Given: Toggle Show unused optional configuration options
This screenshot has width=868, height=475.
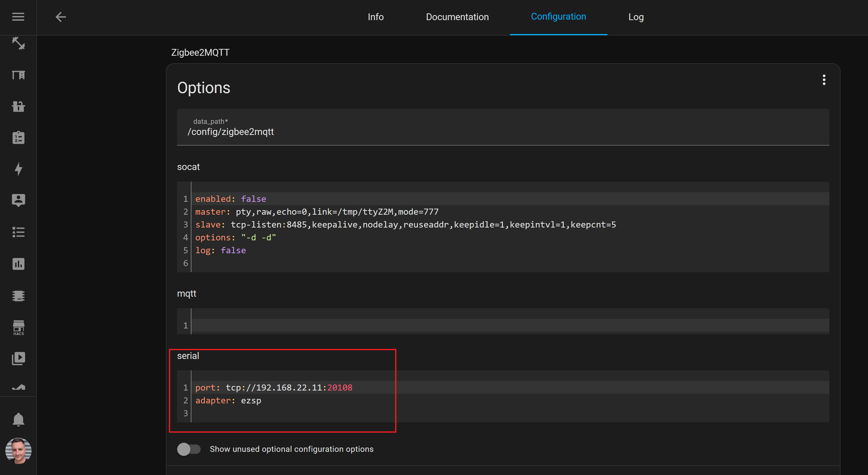Looking at the screenshot, I should click(189, 449).
